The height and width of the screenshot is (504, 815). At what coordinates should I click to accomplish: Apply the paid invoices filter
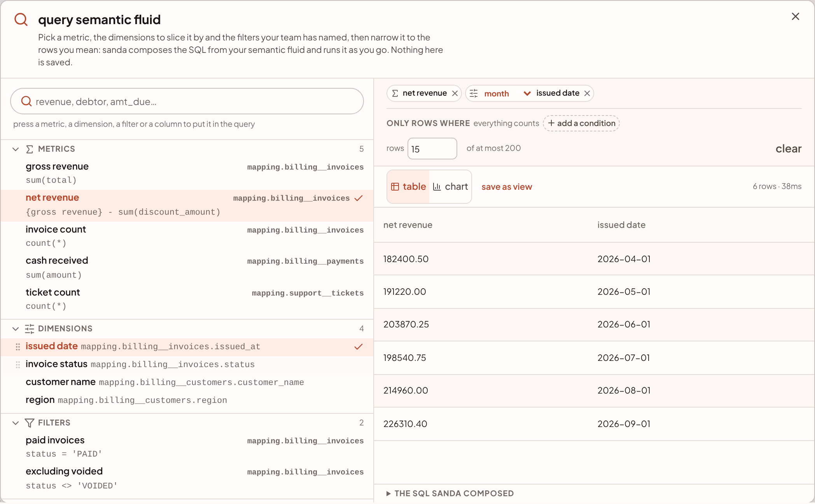187,447
